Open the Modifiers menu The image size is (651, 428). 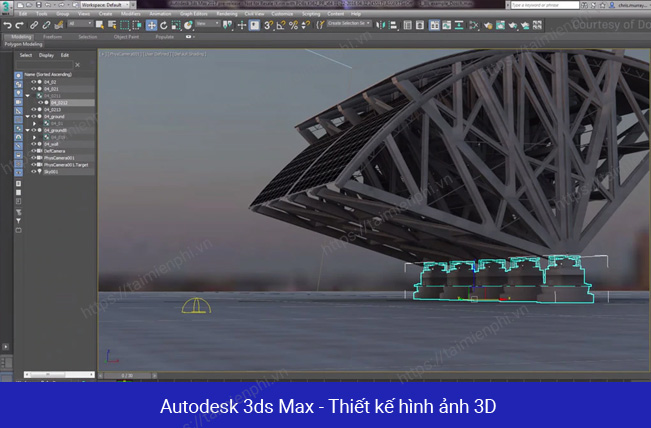coord(130,14)
